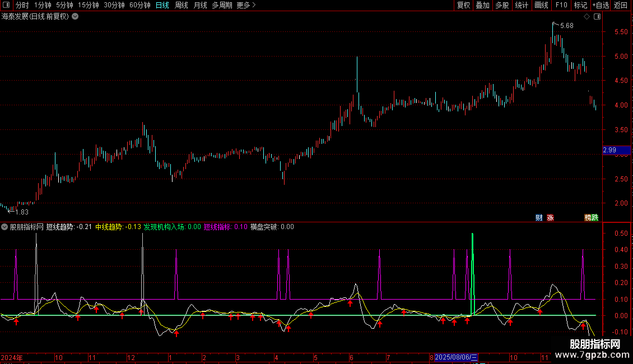The image size is (633, 364).
Task: Click the 财 finance badge icon
Action: [539, 218]
